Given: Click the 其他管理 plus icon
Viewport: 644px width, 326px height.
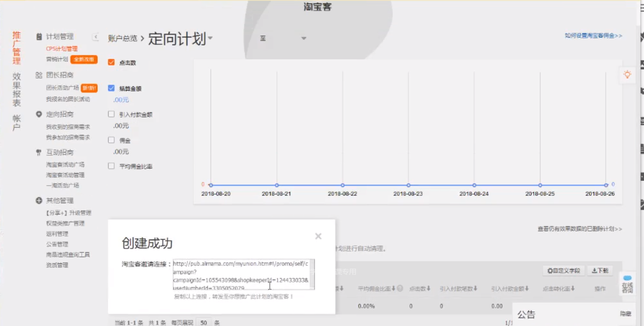Looking at the screenshot, I should point(39,200).
